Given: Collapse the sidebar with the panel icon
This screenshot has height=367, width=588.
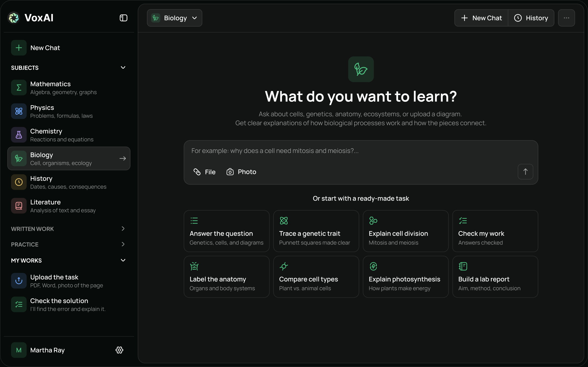Looking at the screenshot, I should pos(123,18).
